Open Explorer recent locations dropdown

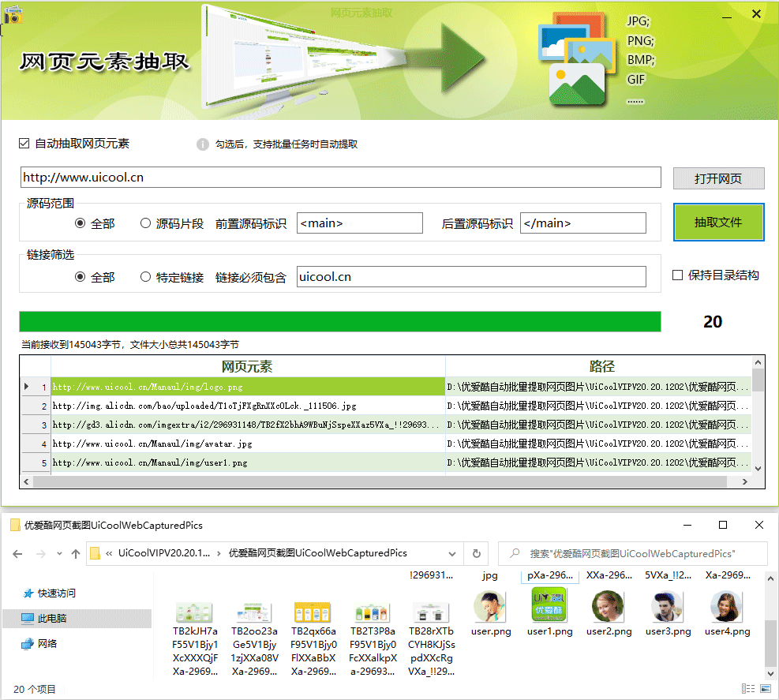point(59,553)
